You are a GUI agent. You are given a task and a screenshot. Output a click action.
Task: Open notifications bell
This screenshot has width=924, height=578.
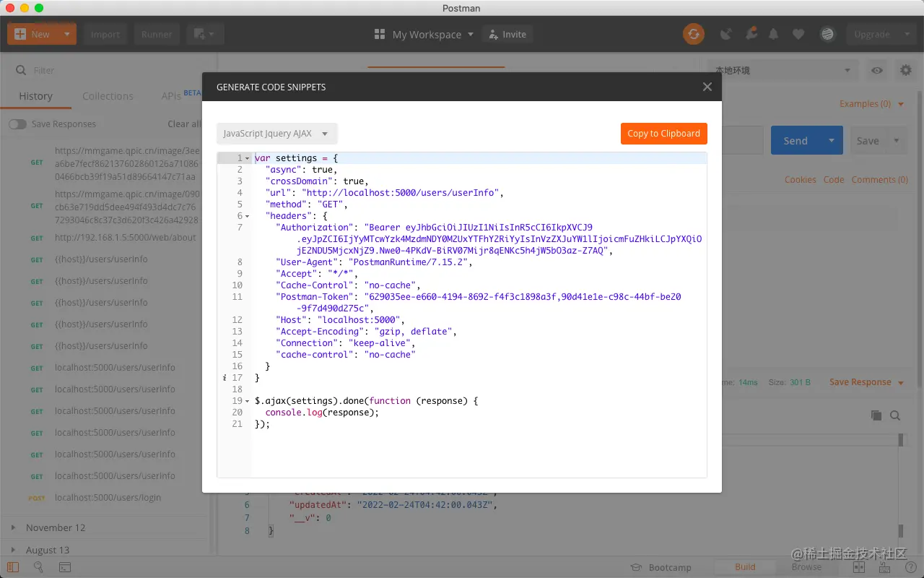pyautogui.click(x=774, y=34)
